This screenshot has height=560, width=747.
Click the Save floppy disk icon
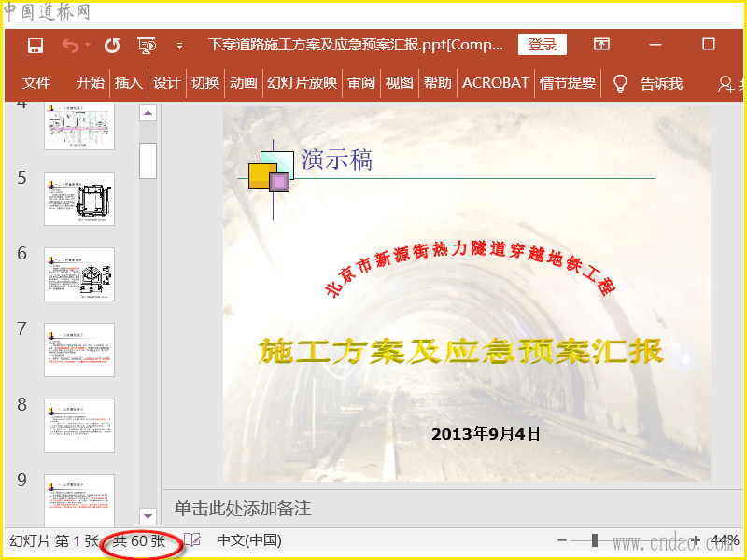pyautogui.click(x=35, y=46)
